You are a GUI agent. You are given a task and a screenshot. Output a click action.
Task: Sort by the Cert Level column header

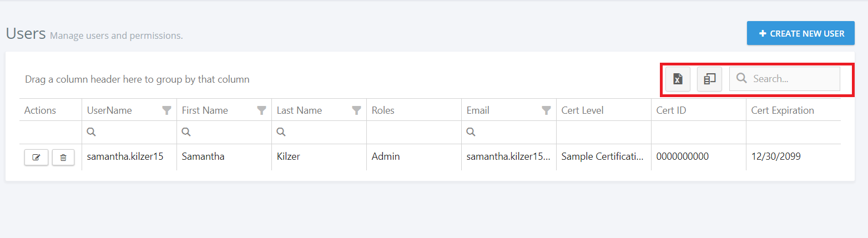point(582,110)
